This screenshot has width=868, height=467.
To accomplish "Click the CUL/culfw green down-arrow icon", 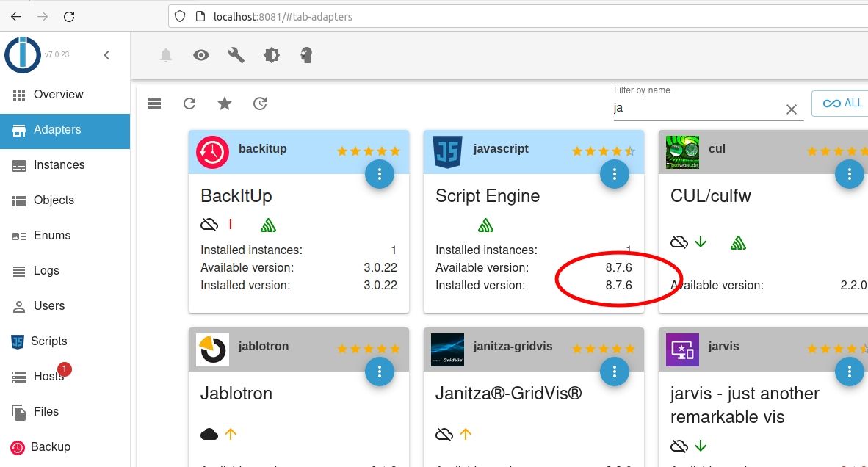I will [701, 242].
